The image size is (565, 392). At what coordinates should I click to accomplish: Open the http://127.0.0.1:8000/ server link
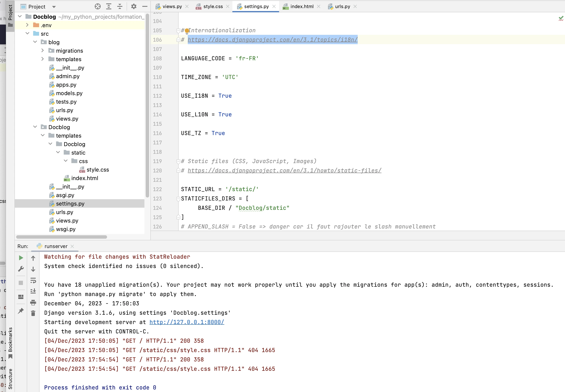pos(187,322)
